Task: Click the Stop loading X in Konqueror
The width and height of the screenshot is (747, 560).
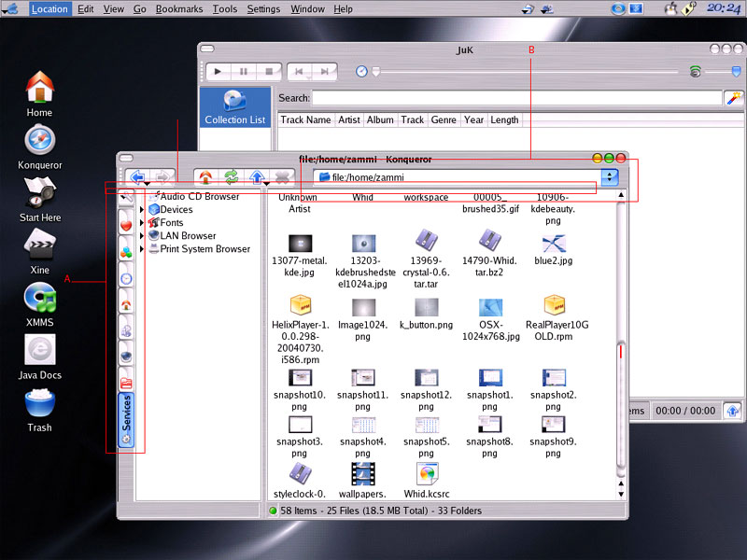Action: tap(282, 177)
